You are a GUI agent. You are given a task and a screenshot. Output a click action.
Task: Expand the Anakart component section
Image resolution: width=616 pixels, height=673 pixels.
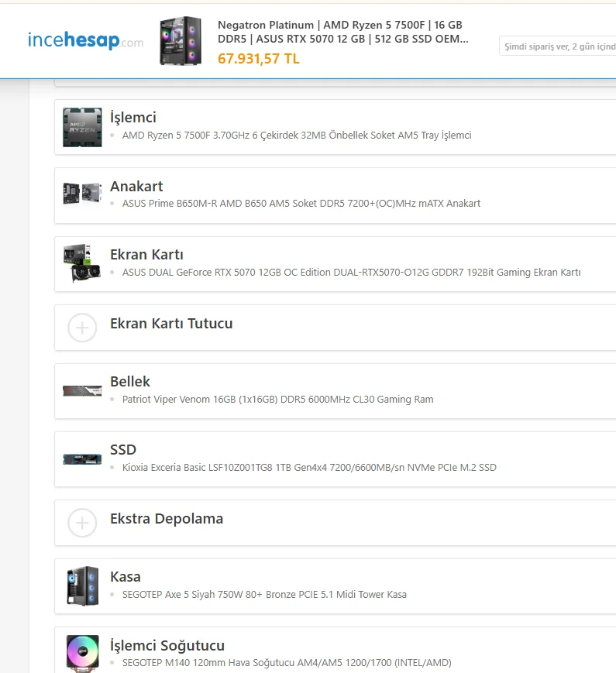pos(335,195)
